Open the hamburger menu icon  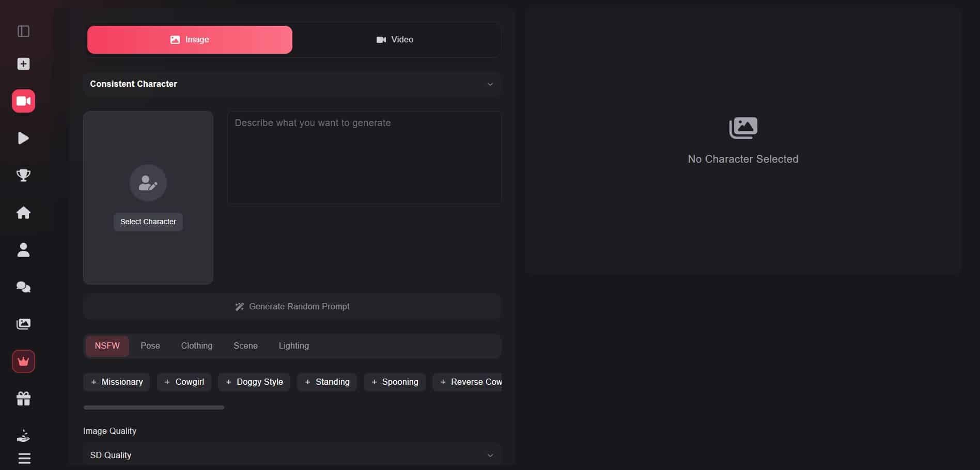point(24,458)
